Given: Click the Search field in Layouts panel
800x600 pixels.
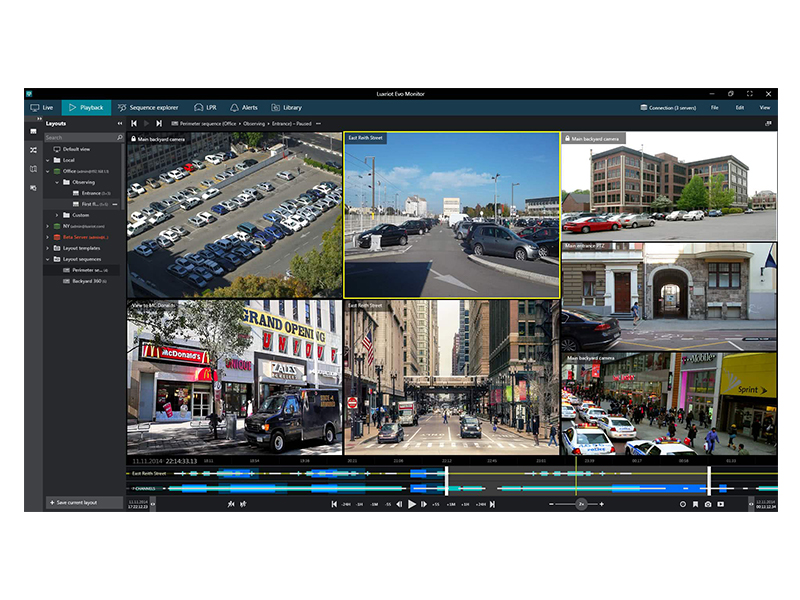Looking at the screenshot, I should coord(82,137).
